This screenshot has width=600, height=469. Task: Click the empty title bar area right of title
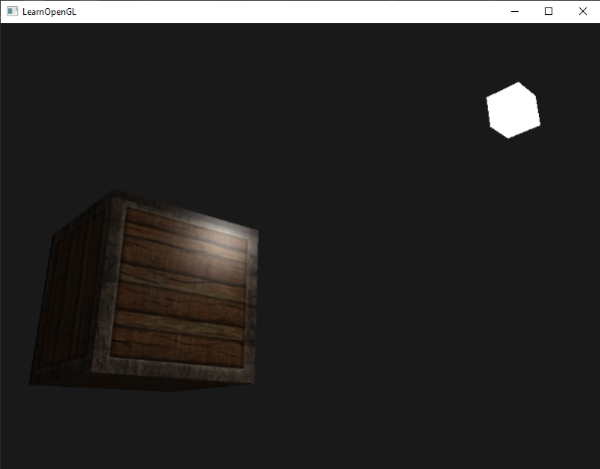[x=300, y=11]
